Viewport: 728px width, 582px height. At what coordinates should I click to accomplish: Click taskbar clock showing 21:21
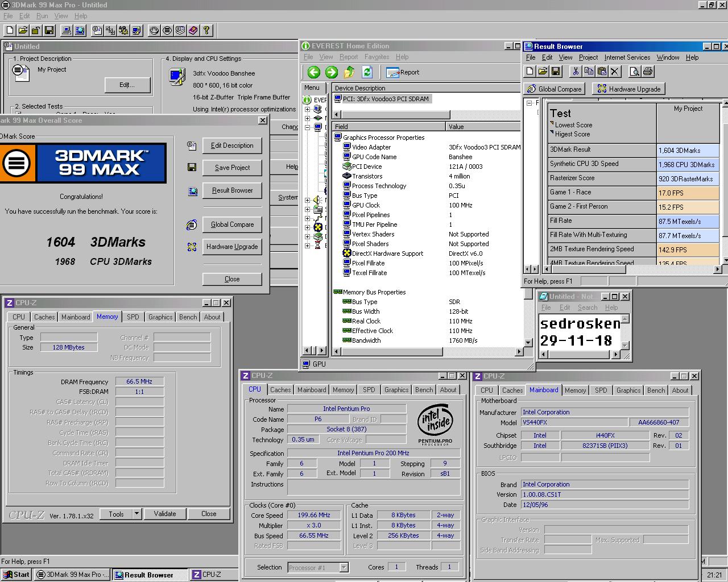click(x=714, y=575)
